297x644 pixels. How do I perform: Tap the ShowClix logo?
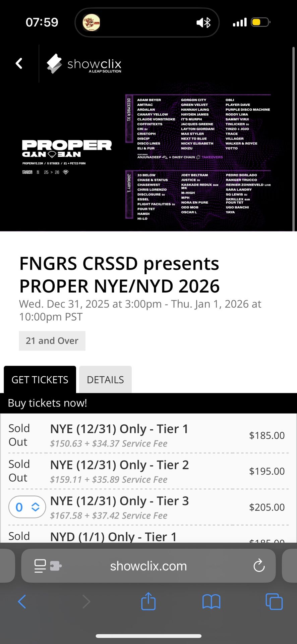(x=84, y=64)
